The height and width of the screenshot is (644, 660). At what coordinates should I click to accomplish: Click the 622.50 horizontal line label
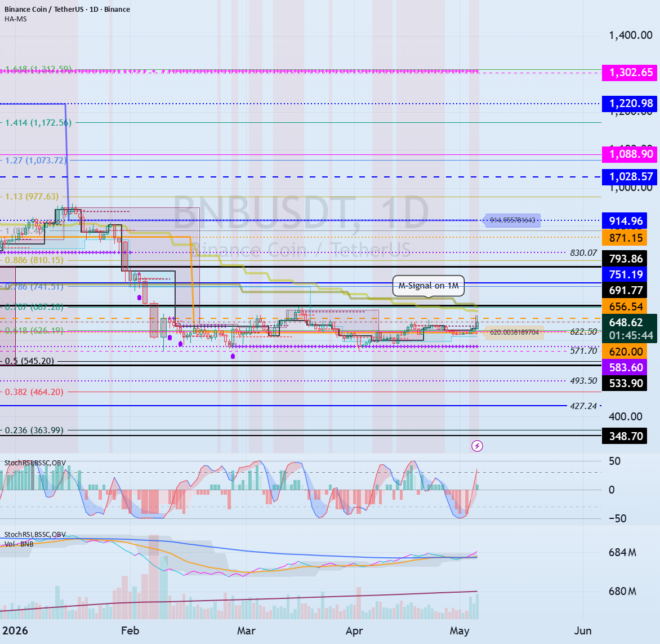coord(583,332)
